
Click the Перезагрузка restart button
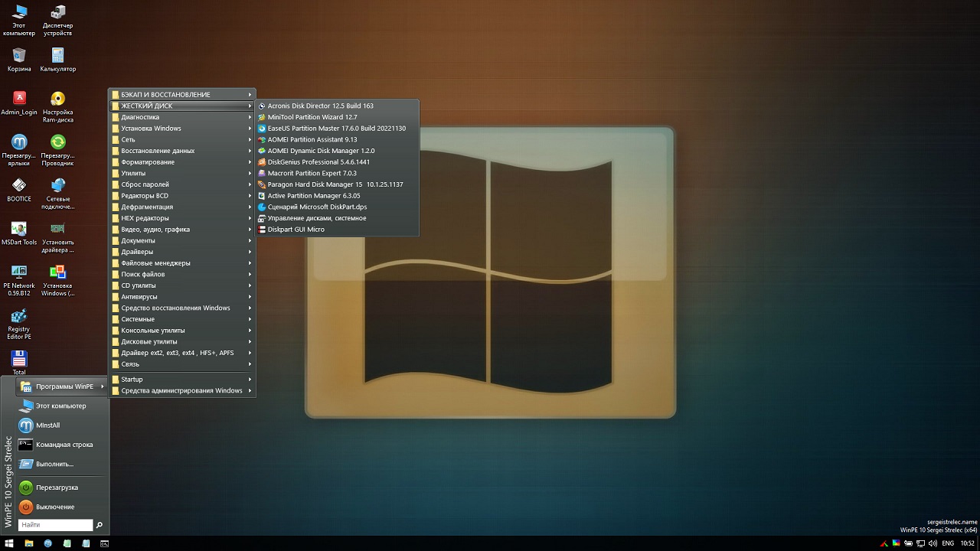pyautogui.click(x=56, y=487)
